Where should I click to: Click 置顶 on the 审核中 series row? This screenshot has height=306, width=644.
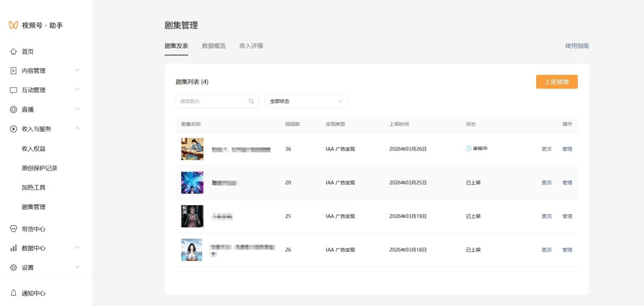(x=546, y=149)
